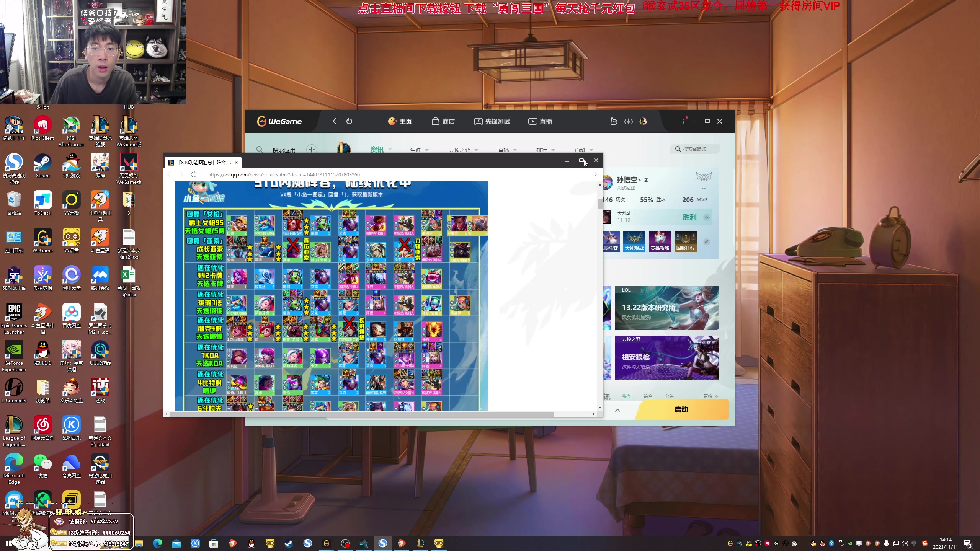
Task: Open Riot Client desktop icon
Action: pos(42,129)
